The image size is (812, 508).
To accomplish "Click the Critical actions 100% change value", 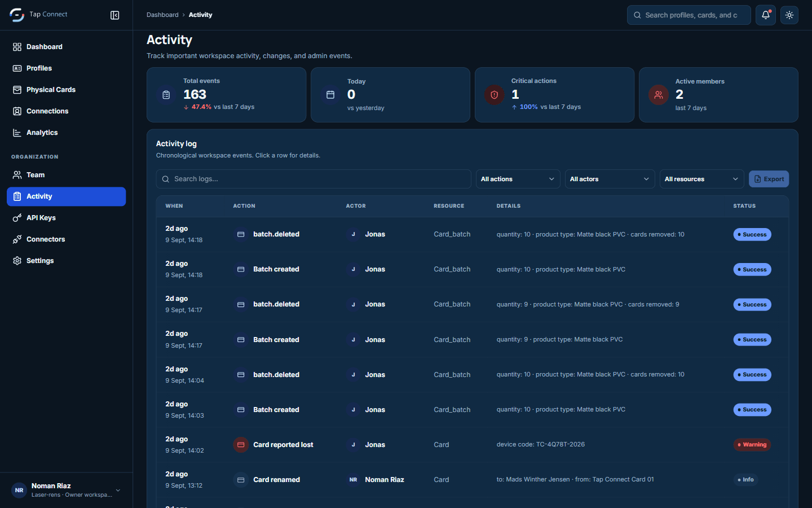I will coord(528,107).
